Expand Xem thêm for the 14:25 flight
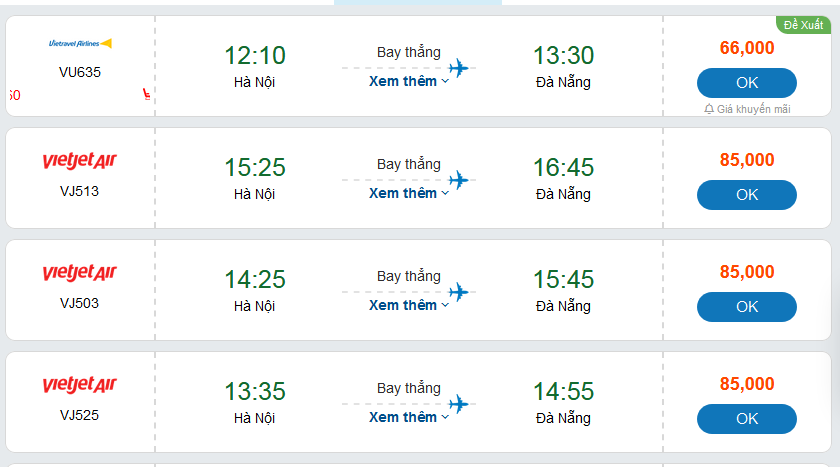 pos(408,305)
